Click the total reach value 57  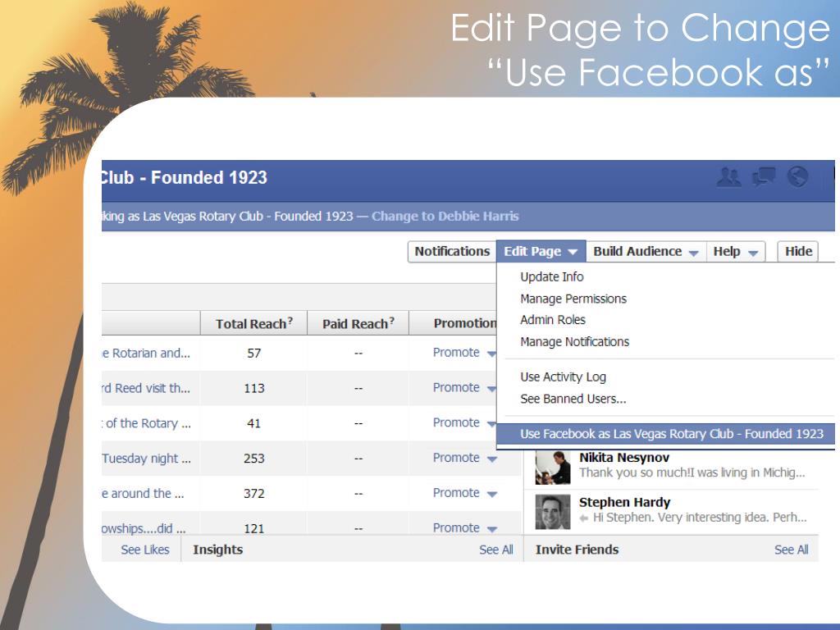pos(254,354)
